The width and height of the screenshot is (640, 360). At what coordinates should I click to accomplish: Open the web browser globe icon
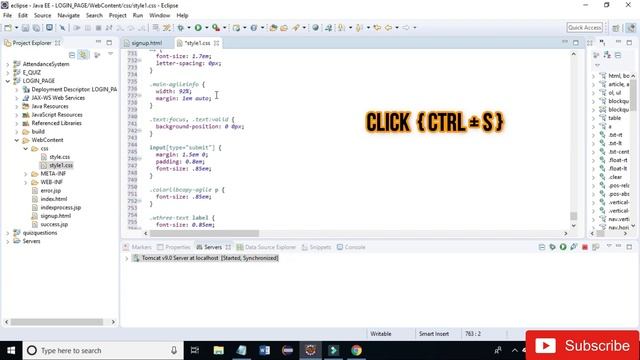click(x=315, y=28)
